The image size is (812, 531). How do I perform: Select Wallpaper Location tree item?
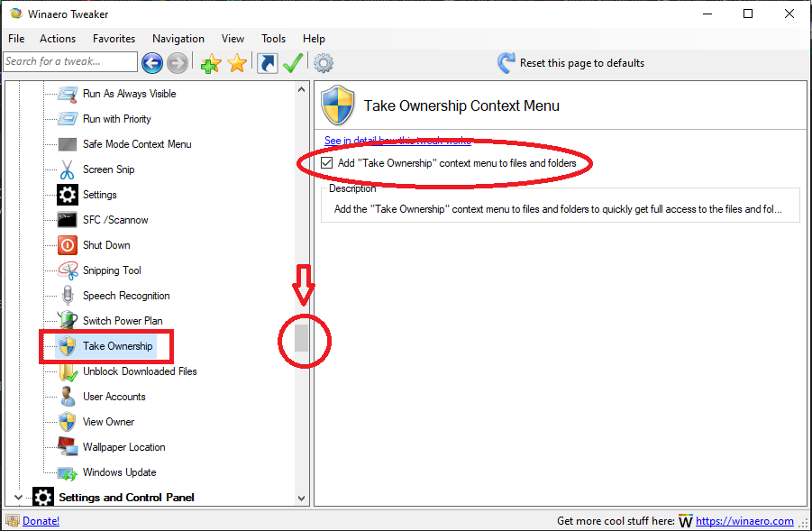pos(124,447)
